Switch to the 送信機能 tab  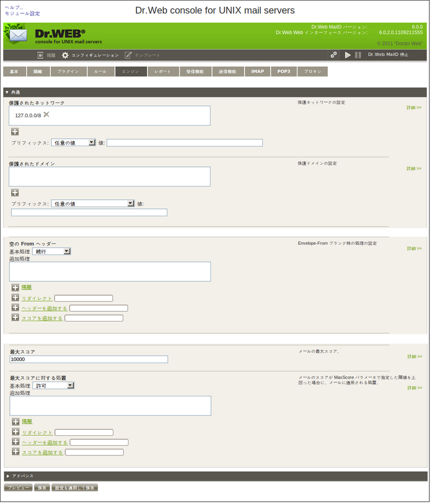[228, 71]
